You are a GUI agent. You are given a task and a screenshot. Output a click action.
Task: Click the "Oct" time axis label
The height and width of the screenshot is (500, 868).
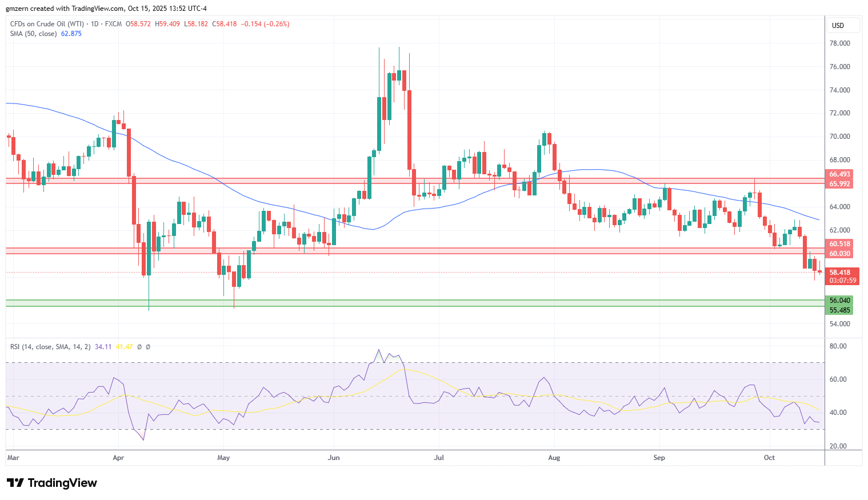click(x=769, y=458)
